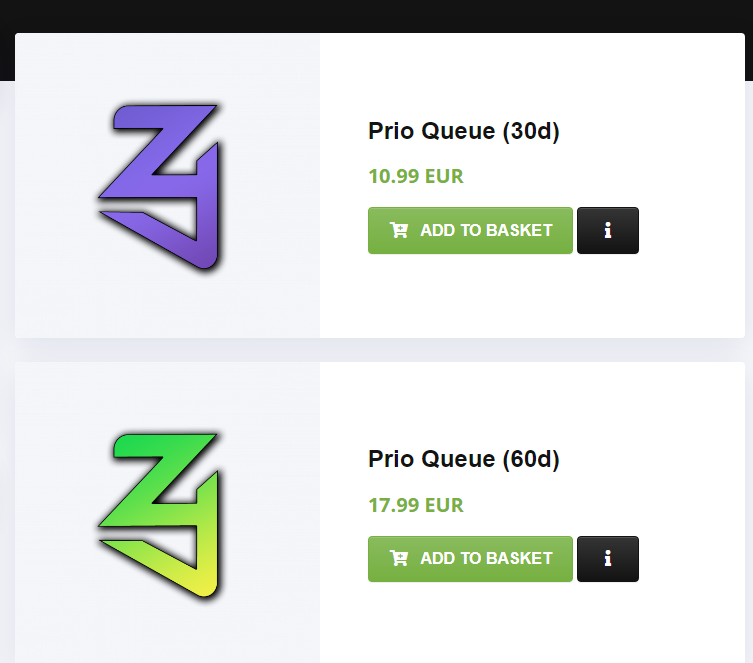Click "ADD TO BASKET" text under 17.99 EUR
Image resolution: width=753 pixels, height=663 pixels.
click(x=486, y=559)
